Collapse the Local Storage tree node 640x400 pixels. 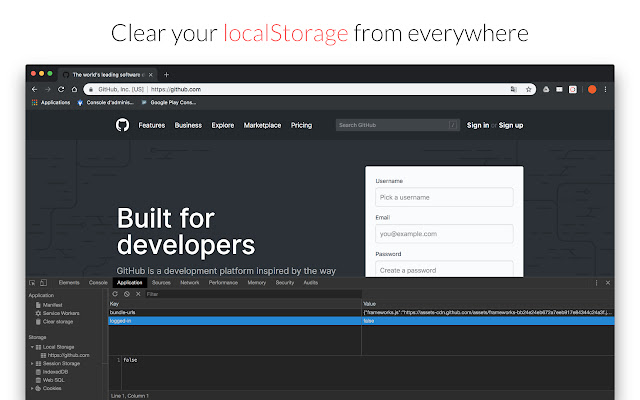[x=32, y=347]
